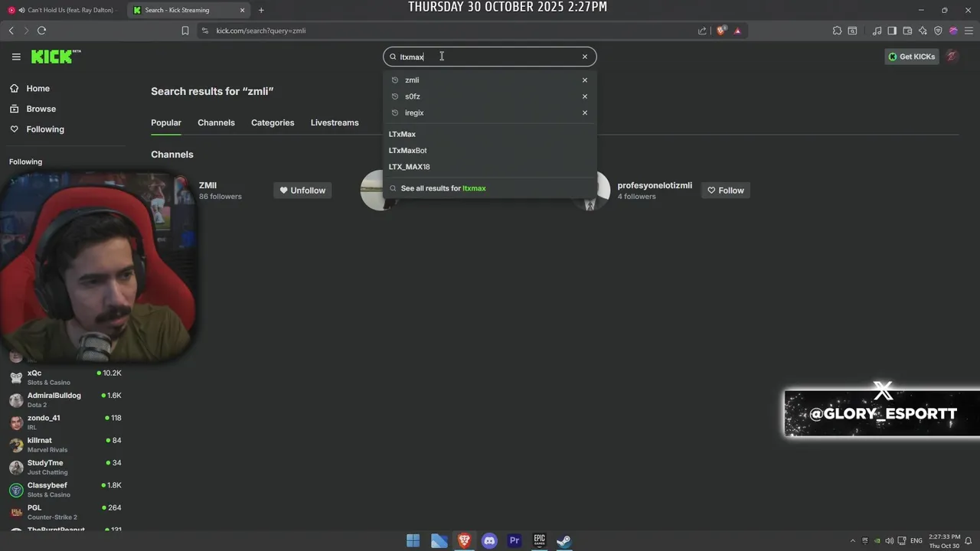The width and height of the screenshot is (980, 551).
Task: Open Classybeef channel in sidebar
Action: 65,490
